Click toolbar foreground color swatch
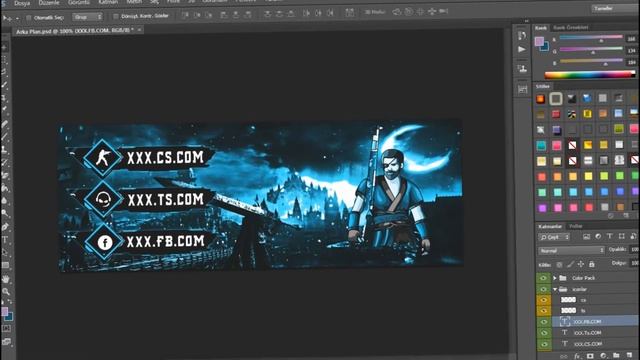Screen dimensions: 640x360 click(x=4, y=311)
